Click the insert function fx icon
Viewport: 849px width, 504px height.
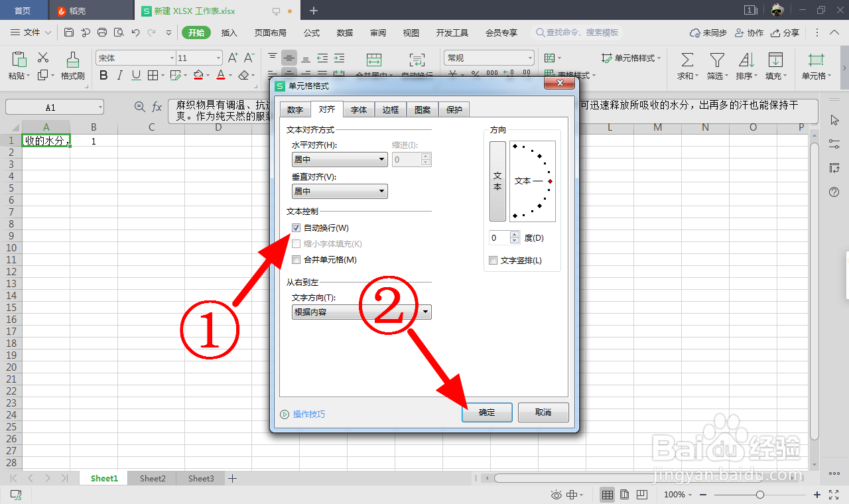pyautogui.click(x=156, y=106)
